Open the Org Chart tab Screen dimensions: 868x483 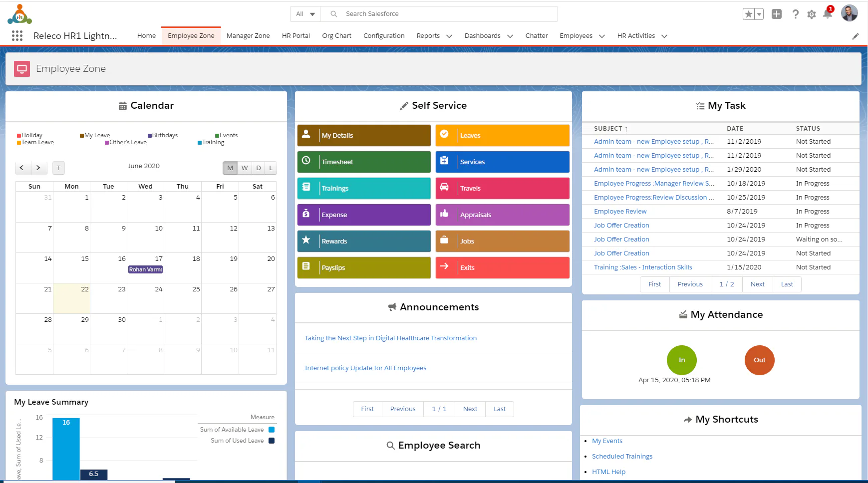pos(337,36)
